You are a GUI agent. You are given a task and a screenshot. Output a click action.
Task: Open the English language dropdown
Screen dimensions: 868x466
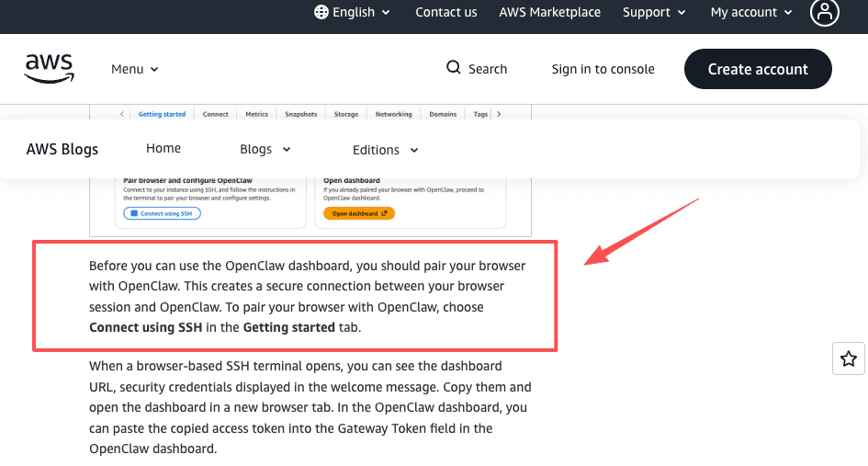[x=352, y=12]
